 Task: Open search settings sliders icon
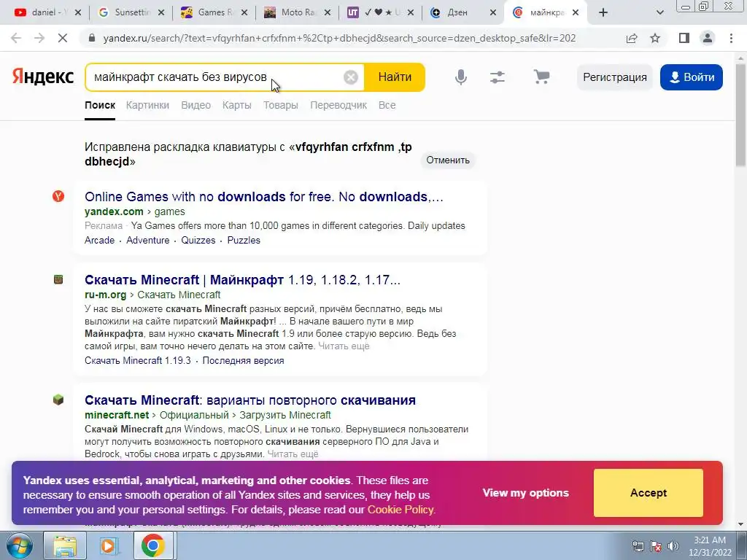[x=498, y=77]
